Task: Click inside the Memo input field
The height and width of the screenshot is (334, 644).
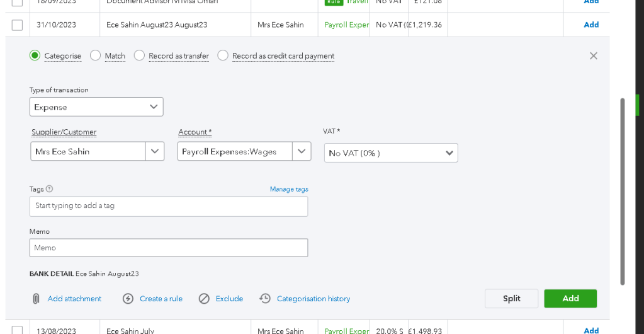Action: pos(169,248)
